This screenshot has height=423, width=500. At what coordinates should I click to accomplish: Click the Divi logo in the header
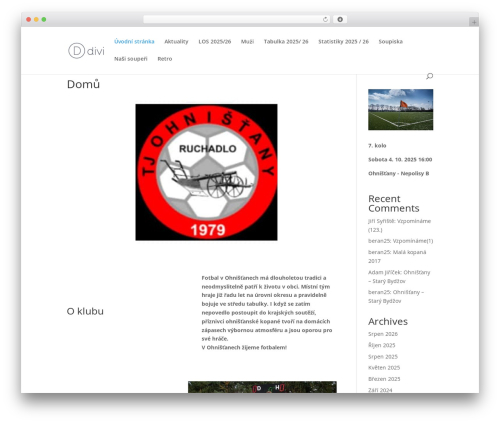[x=86, y=51]
